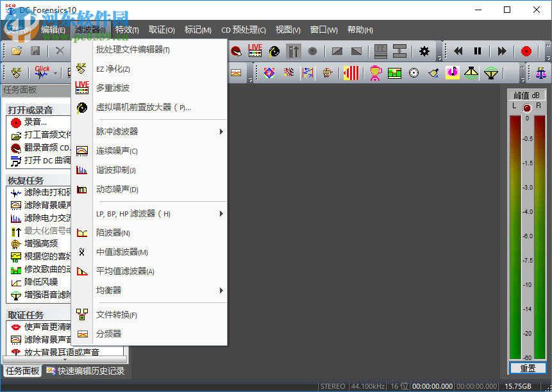This screenshot has height=392, width=552.
Task: Select 陷波器(N) menu entry
Action: tap(149, 233)
